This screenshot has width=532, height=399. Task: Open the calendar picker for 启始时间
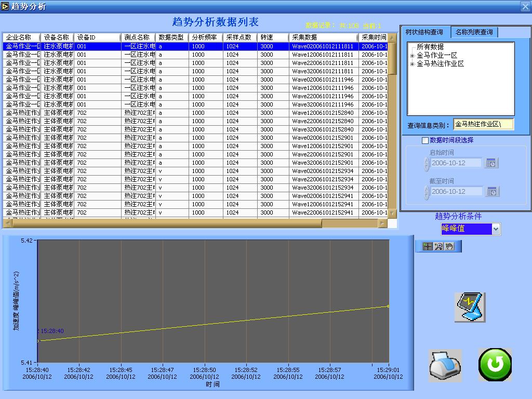[x=491, y=163]
